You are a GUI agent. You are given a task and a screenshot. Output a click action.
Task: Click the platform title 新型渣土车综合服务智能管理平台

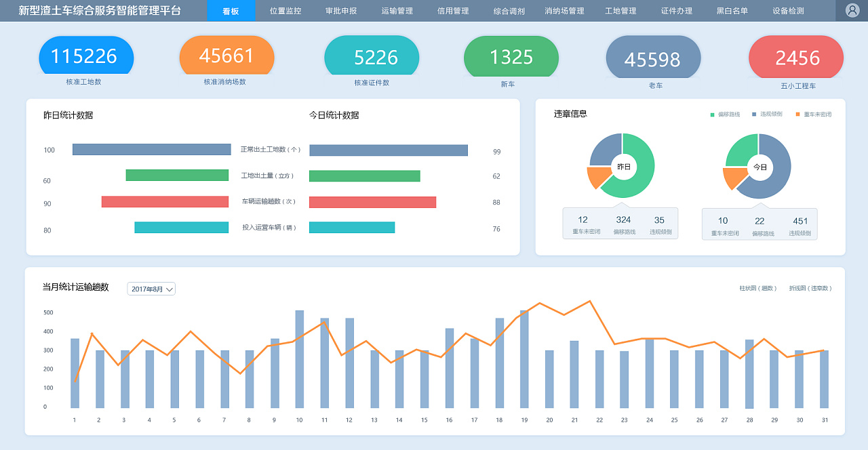click(x=100, y=11)
